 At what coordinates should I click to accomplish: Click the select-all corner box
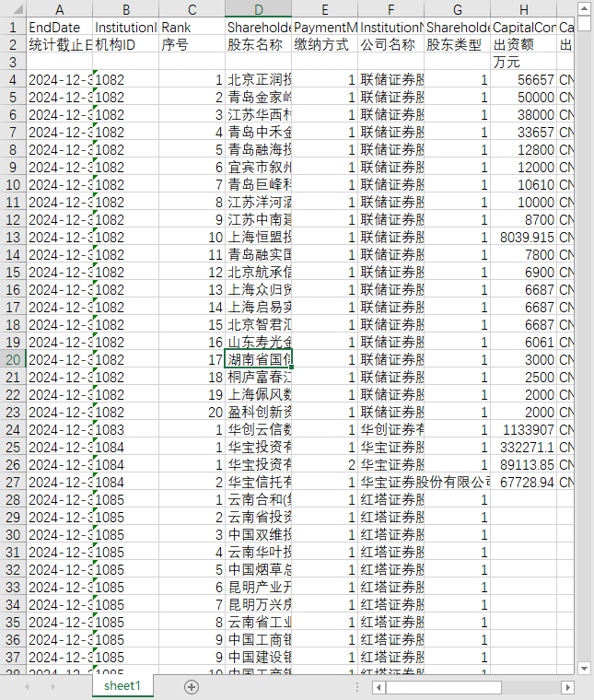click(x=13, y=9)
